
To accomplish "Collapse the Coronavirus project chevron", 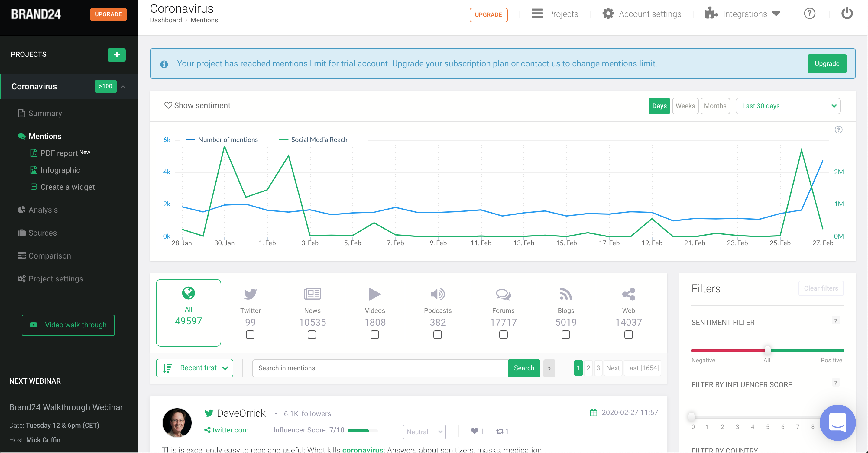I will coord(123,87).
